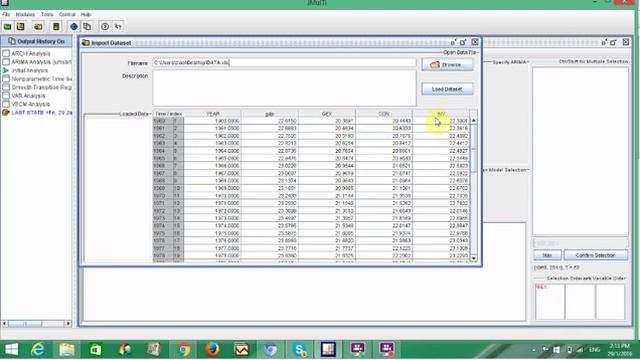Click the gdp column header
The image size is (640, 360).
[270, 113]
